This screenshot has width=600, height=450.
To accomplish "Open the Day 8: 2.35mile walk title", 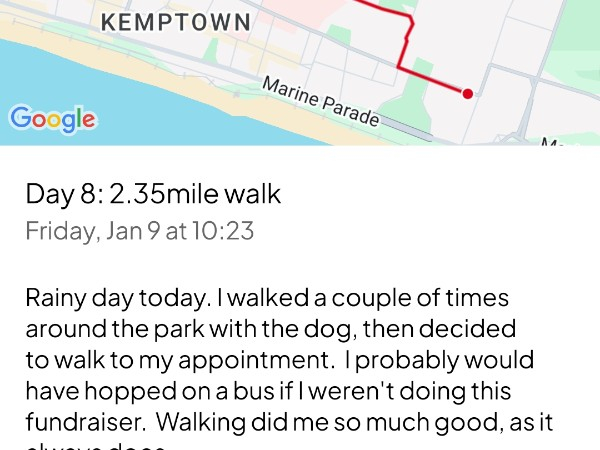I will [x=153, y=194].
